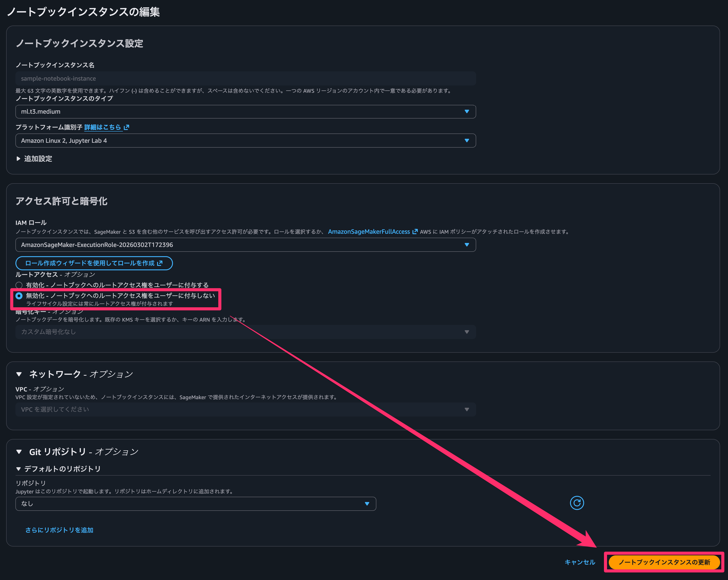728x580 pixels.
Task: Open the Amazon Linux 2 platform dropdown
Action: (236, 141)
